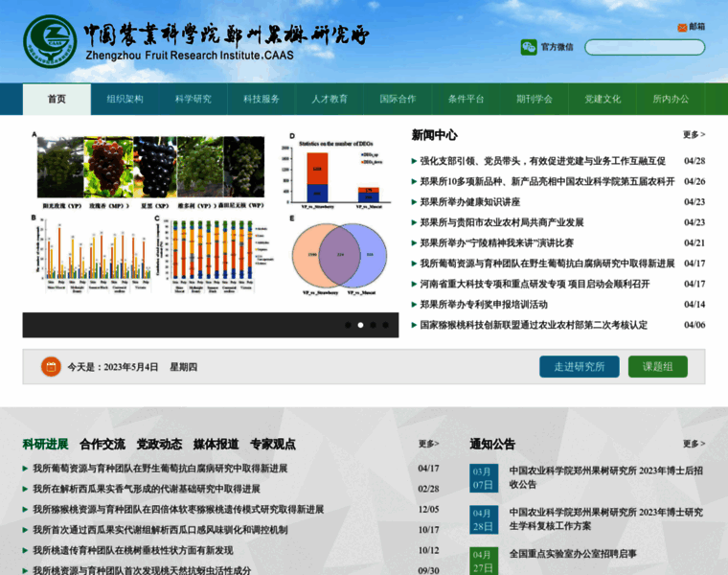Switch to the 媒体报道 tab
Screen dimensions: 728x575
tap(216, 444)
